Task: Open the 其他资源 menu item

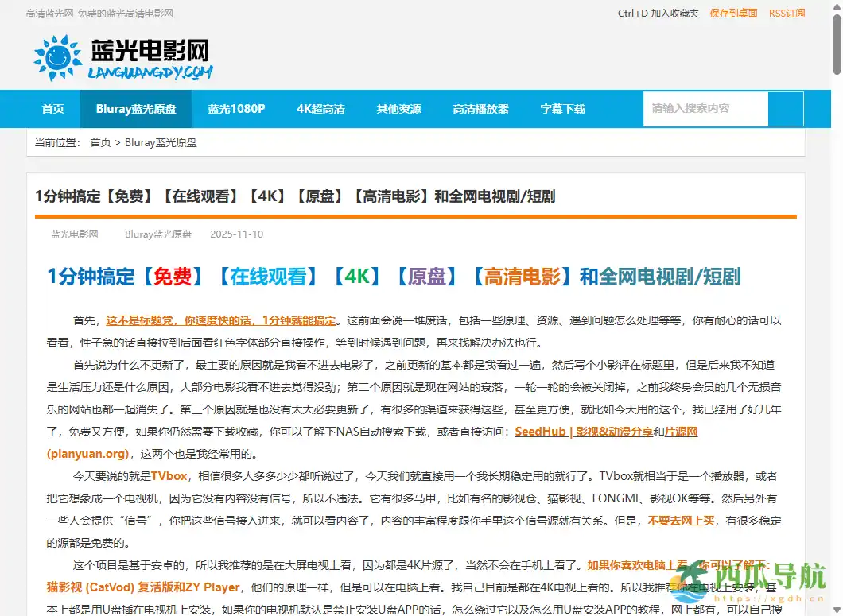Action: (398, 109)
